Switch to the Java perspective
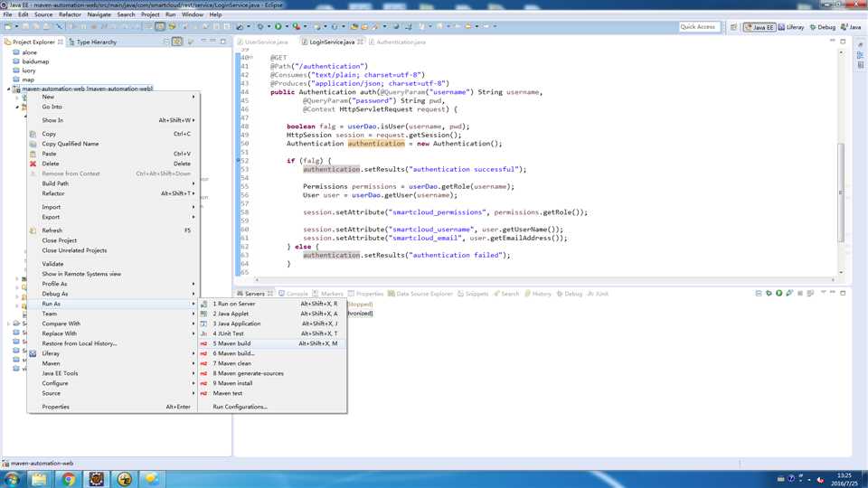 [x=851, y=26]
